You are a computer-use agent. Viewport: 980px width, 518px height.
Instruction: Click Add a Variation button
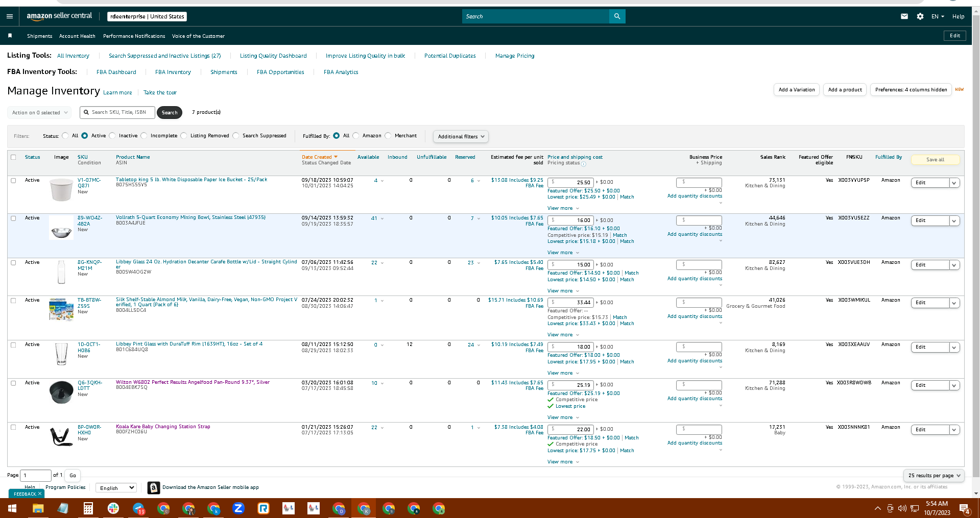(797, 90)
